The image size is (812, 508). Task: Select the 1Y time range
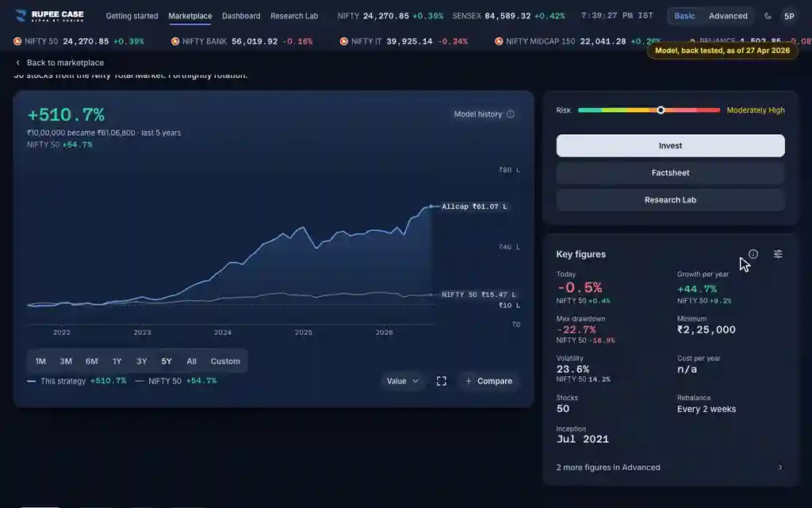117,361
